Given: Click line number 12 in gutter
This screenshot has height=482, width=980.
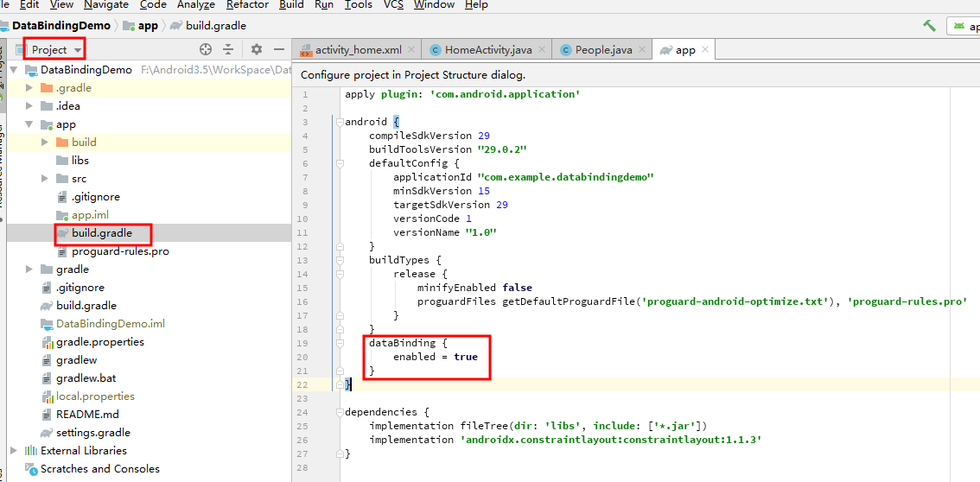Looking at the screenshot, I should [x=303, y=246].
